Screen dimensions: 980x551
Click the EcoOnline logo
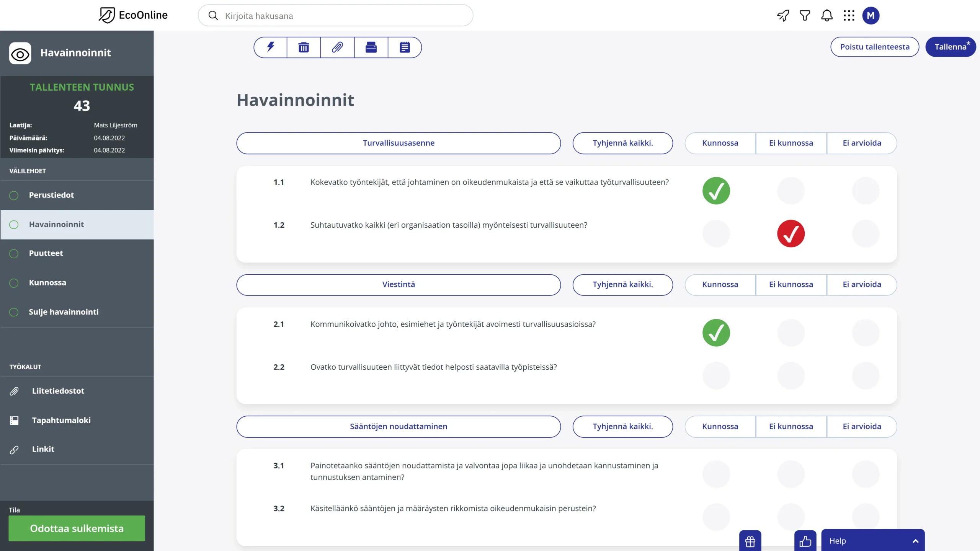pos(133,15)
